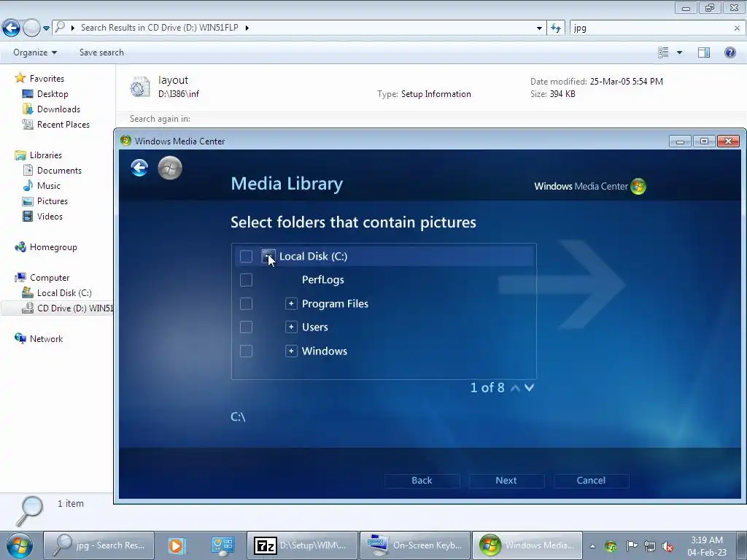Screen dimensions: 747x560
Task: Check the PerfLogs folder checkbox
Action: [x=246, y=280]
